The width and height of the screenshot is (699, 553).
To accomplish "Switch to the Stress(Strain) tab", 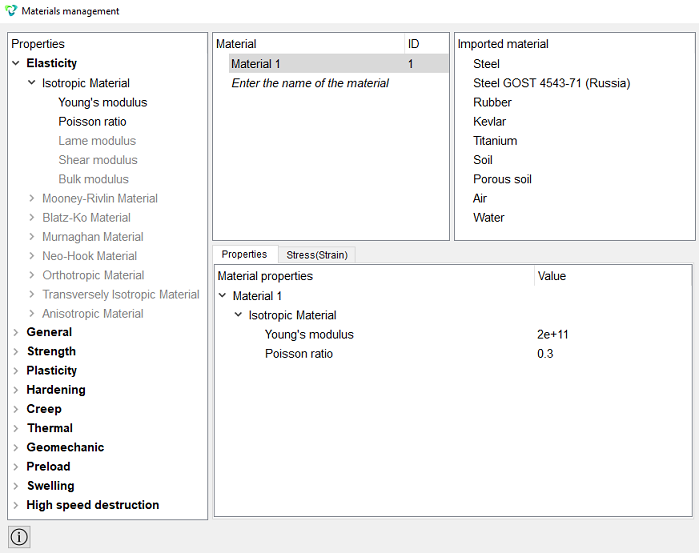I will 317,255.
